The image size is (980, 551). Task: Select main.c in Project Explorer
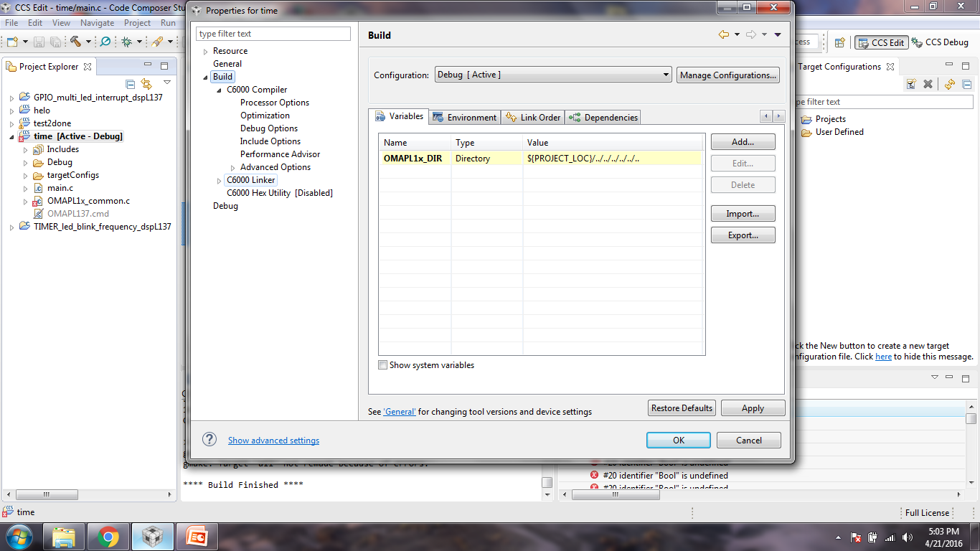[x=60, y=188]
